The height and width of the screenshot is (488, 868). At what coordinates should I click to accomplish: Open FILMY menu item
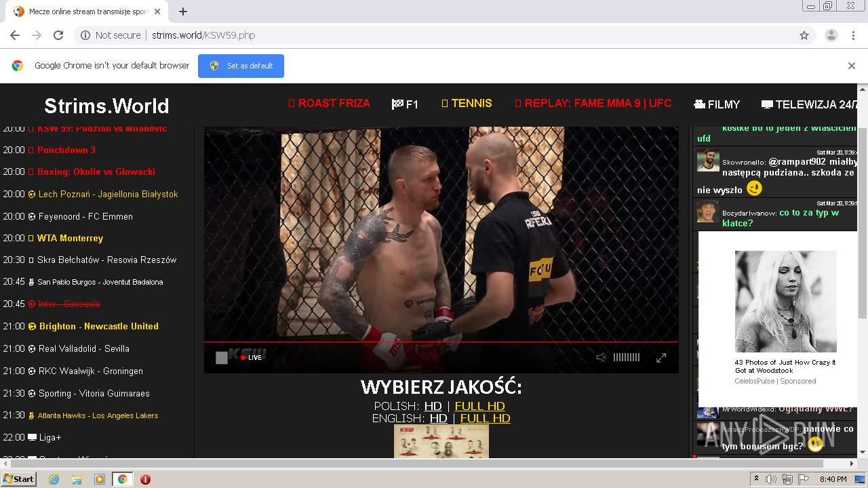[717, 104]
